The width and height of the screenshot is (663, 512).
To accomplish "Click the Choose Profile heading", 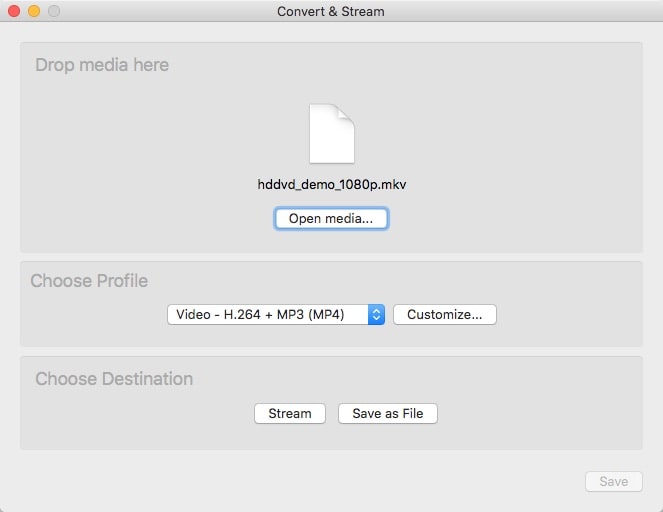I will click(89, 281).
